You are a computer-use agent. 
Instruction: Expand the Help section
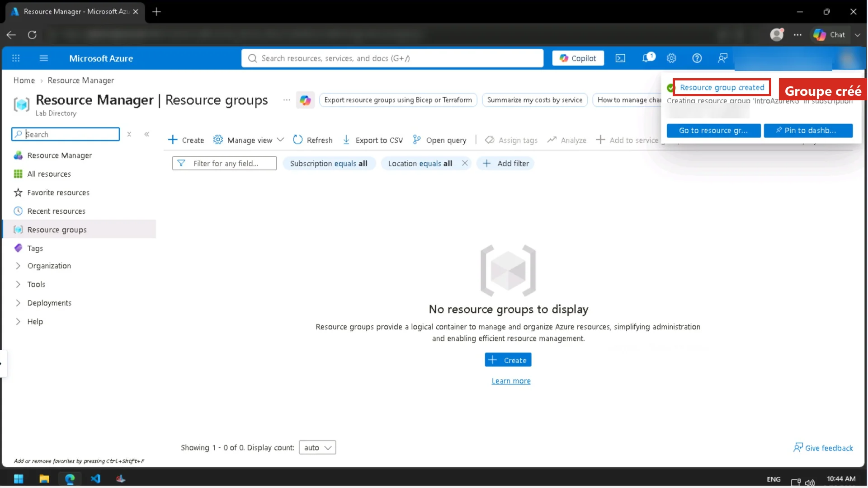point(35,321)
